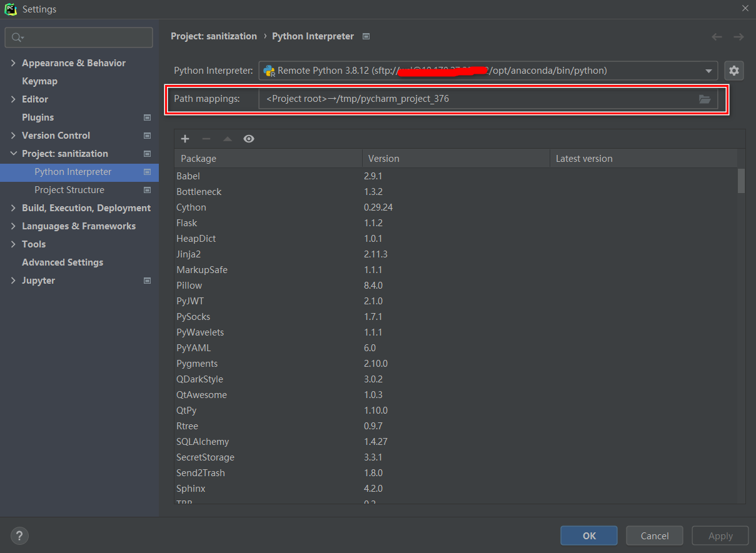The height and width of the screenshot is (553, 756).
Task: Click the package list scrollbar
Action: click(x=741, y=181)
